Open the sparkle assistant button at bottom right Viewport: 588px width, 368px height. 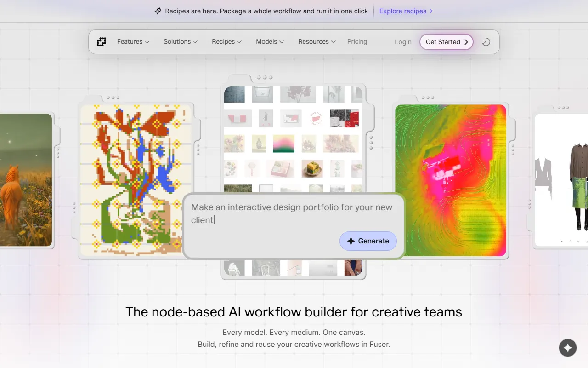[x=568, y=347]
